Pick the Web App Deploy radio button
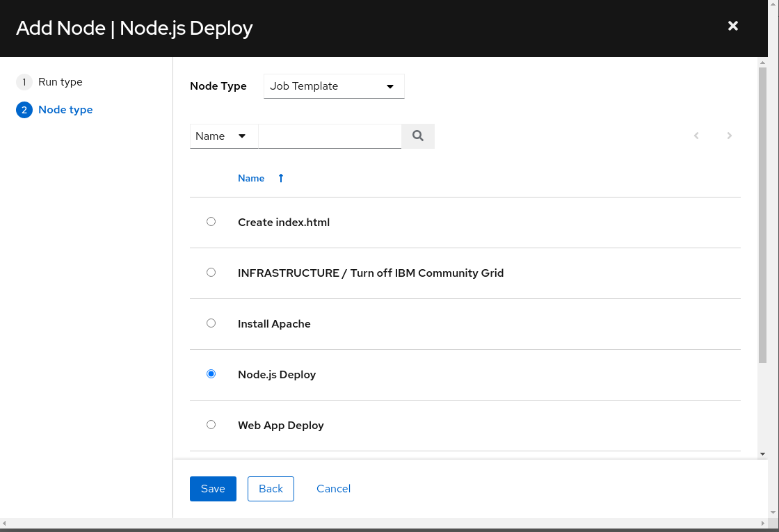Viewport: 779px width, 532px height. pos(211,424)
